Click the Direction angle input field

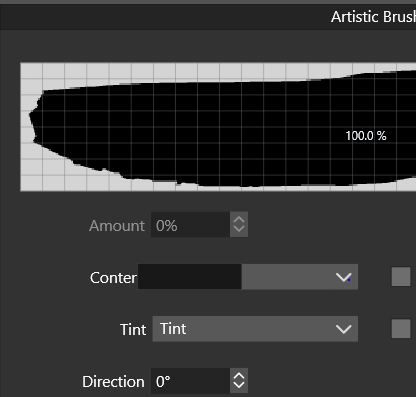point(190,381)
